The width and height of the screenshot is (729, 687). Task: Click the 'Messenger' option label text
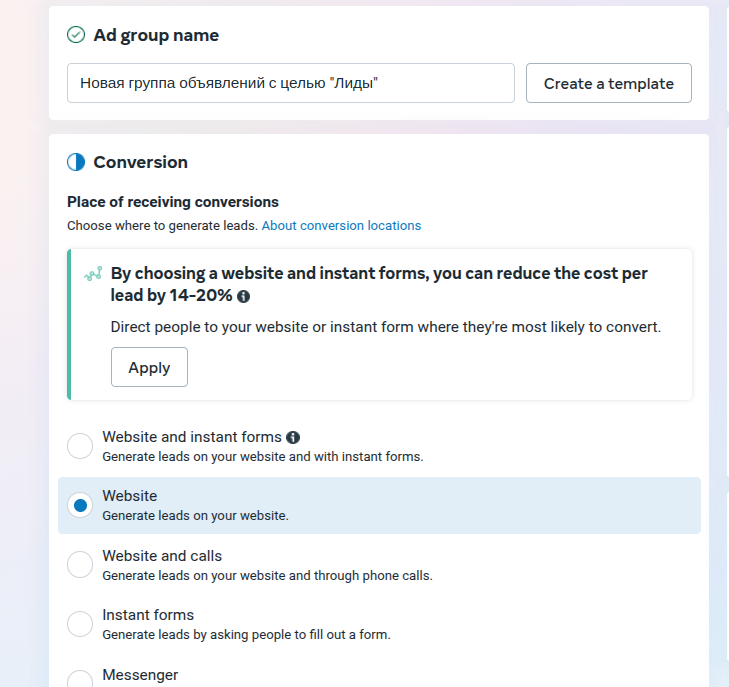click(x=140, y=674)
